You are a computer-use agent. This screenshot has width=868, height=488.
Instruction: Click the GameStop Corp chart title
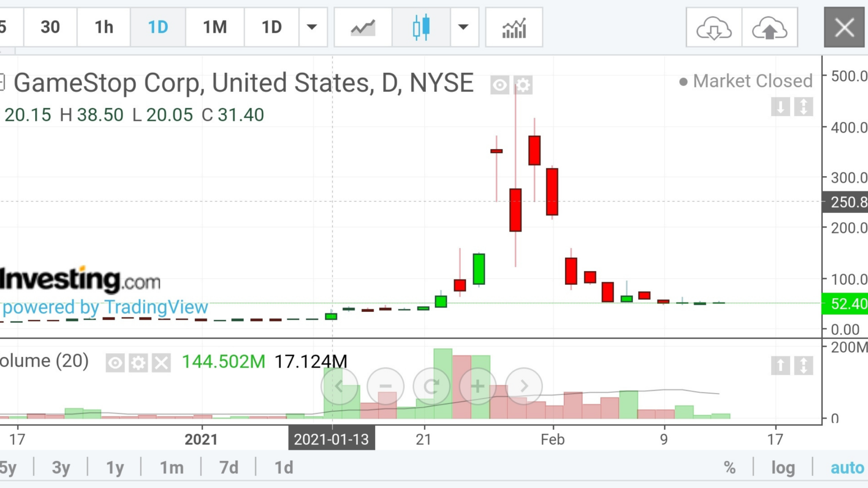pos(244,83)
